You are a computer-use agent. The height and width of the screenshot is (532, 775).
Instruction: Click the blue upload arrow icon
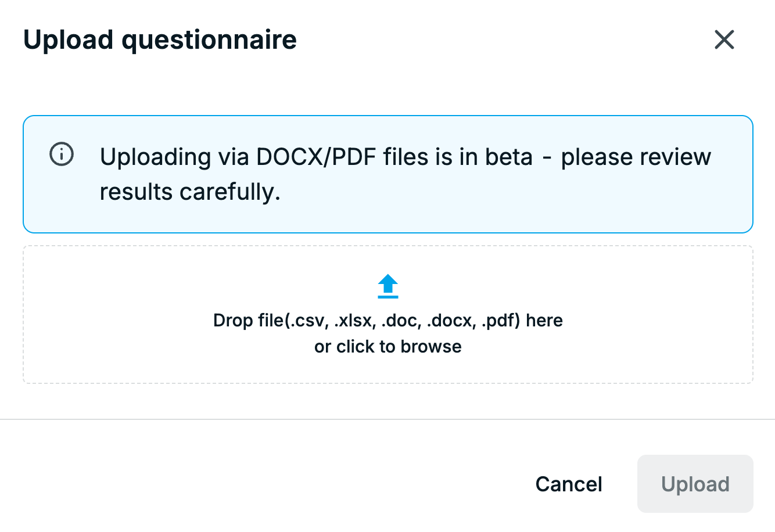click(388, 286)
